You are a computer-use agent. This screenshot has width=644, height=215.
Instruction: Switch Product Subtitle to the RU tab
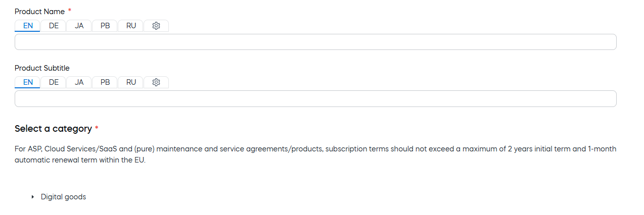point(131,82)
